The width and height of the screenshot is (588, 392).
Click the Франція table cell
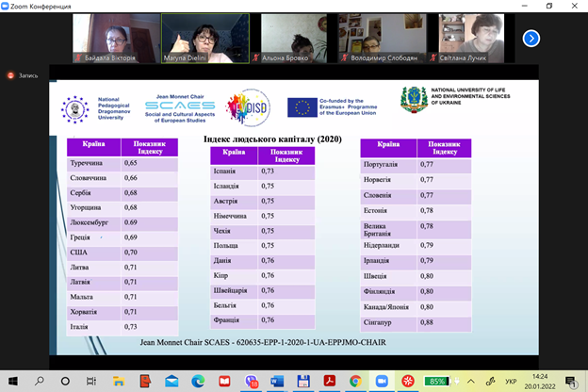(234, 320)
